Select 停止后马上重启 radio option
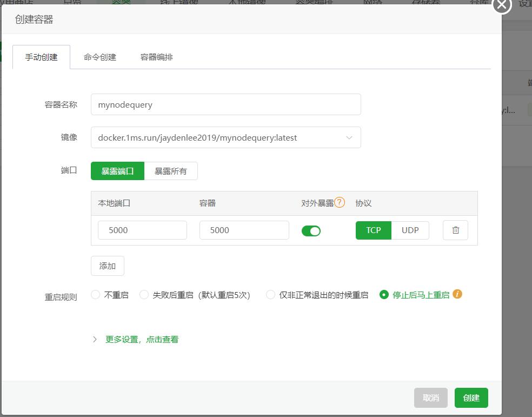This screenshot has width=532, height=417. (x=384, y=295)
